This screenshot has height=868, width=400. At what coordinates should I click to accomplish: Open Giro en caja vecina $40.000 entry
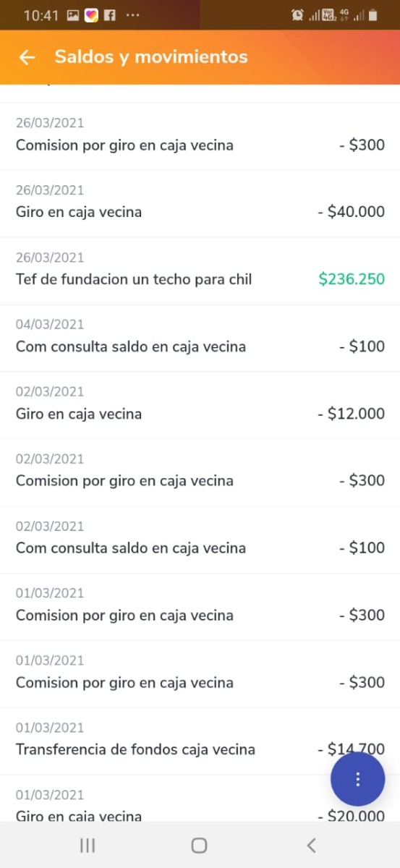coord(200,203)
